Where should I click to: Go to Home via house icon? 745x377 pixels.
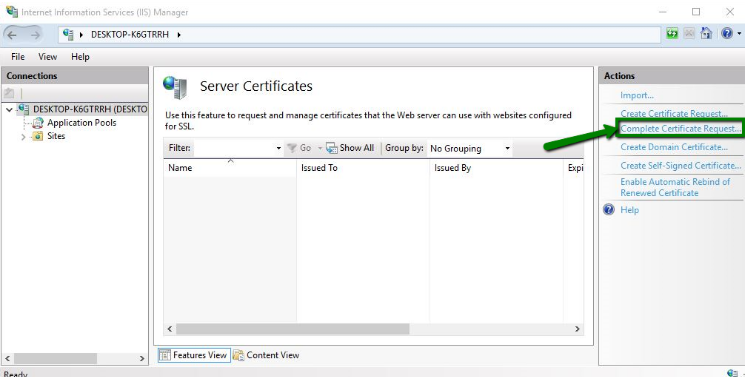point(706,34)
